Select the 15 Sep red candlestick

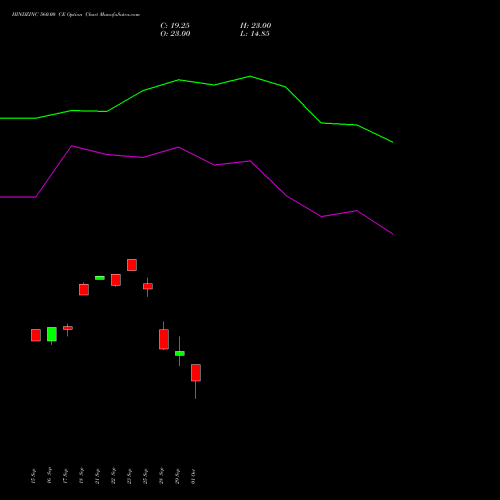36,335
